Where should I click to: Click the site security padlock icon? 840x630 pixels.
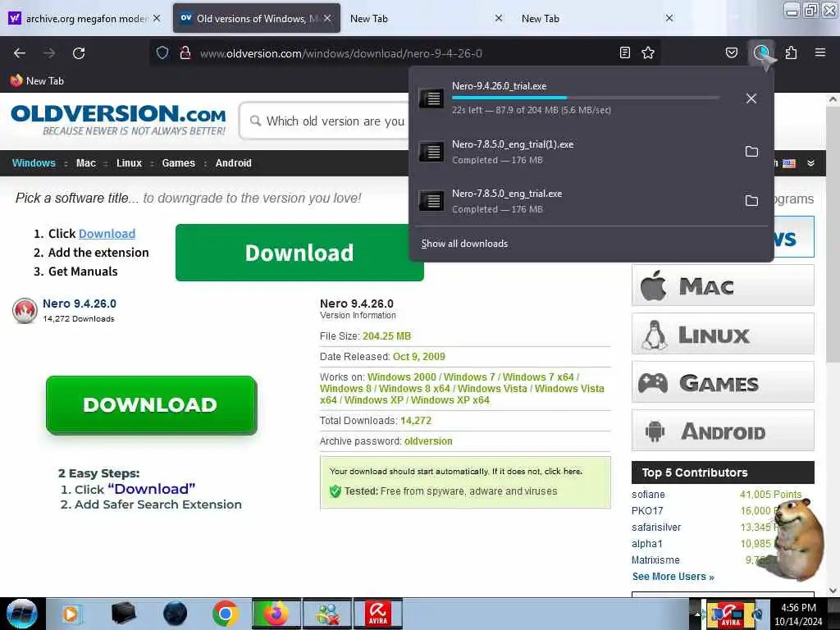(x=185, y=53)
